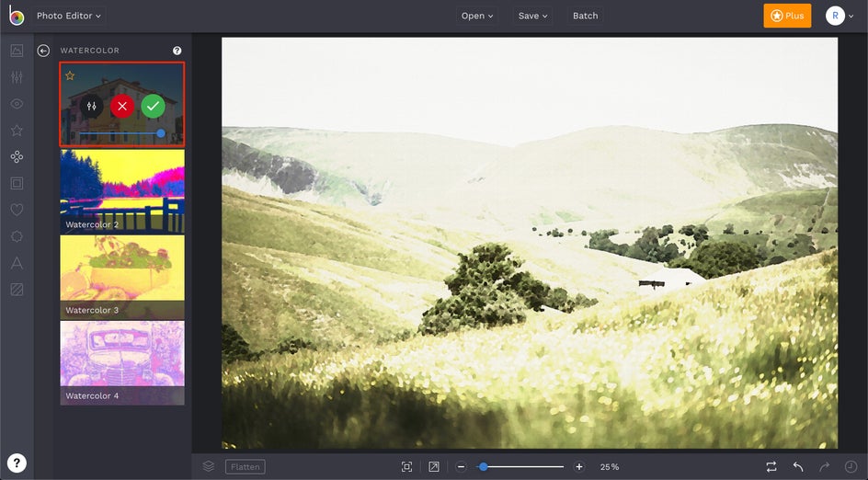
Task: Apply the effect with green checkmark
Action: (153, 106)
